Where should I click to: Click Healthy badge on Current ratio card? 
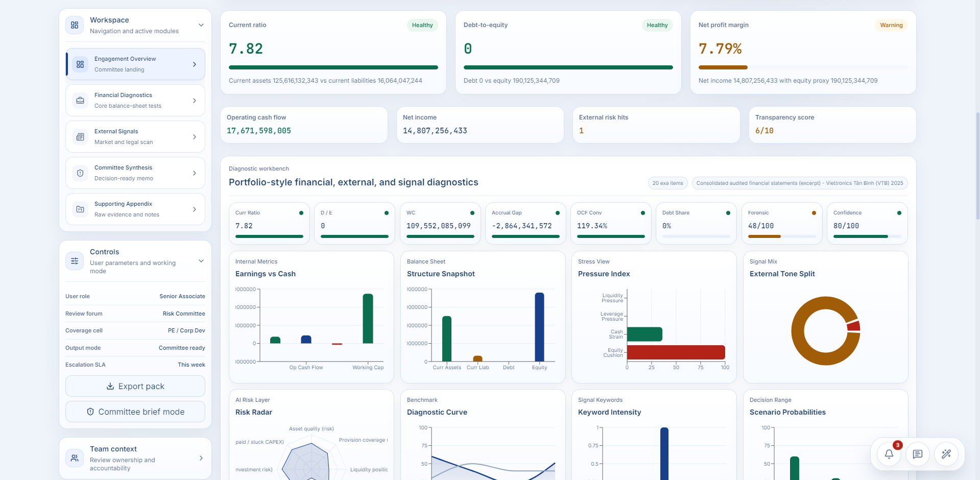point(422,25)
